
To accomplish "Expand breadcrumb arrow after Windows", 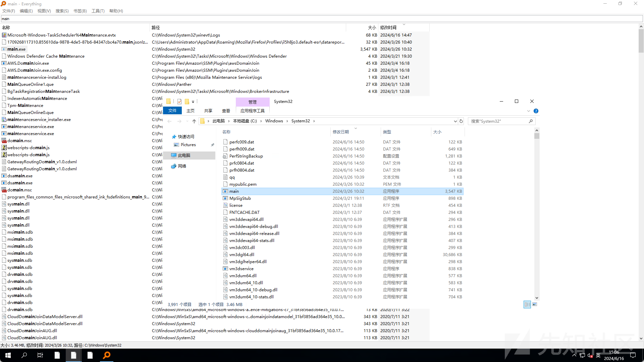I will pyautogui.click(x=287, y=121).
